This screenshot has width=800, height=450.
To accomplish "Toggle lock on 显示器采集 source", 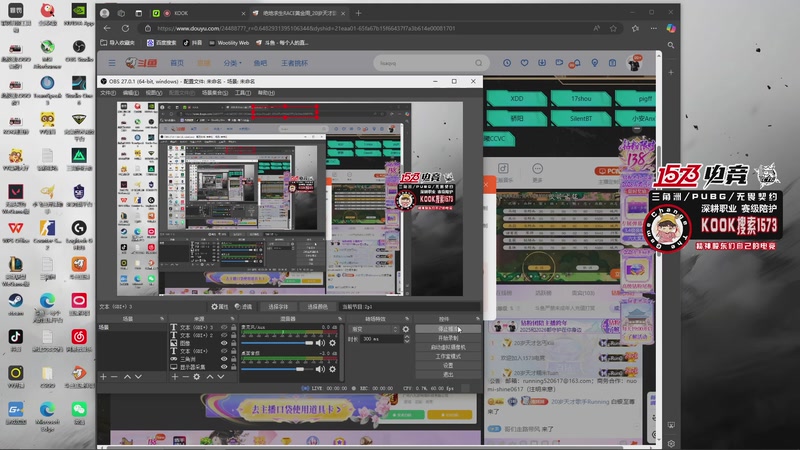I will pyautogui.click(x=233, y=367).
